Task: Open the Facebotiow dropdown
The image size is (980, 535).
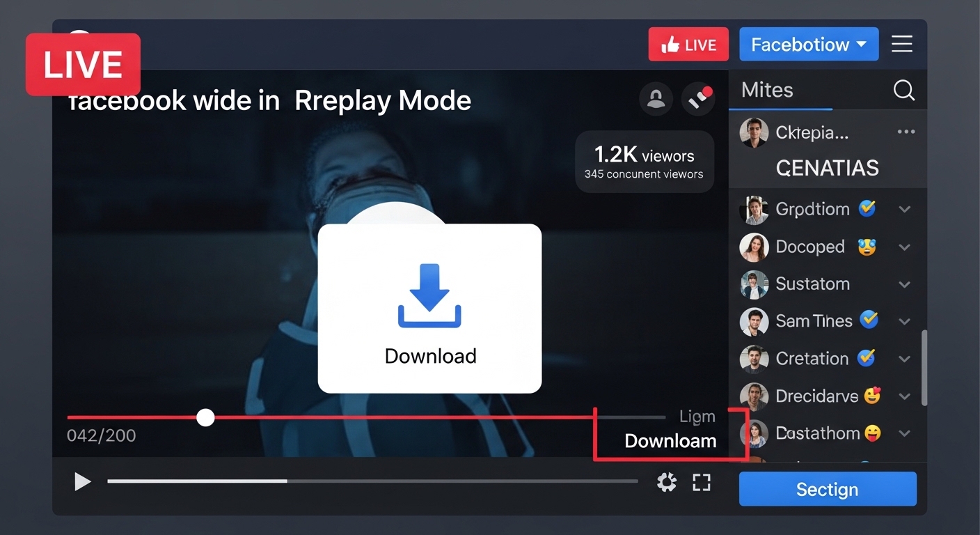Action: point(809,44)
